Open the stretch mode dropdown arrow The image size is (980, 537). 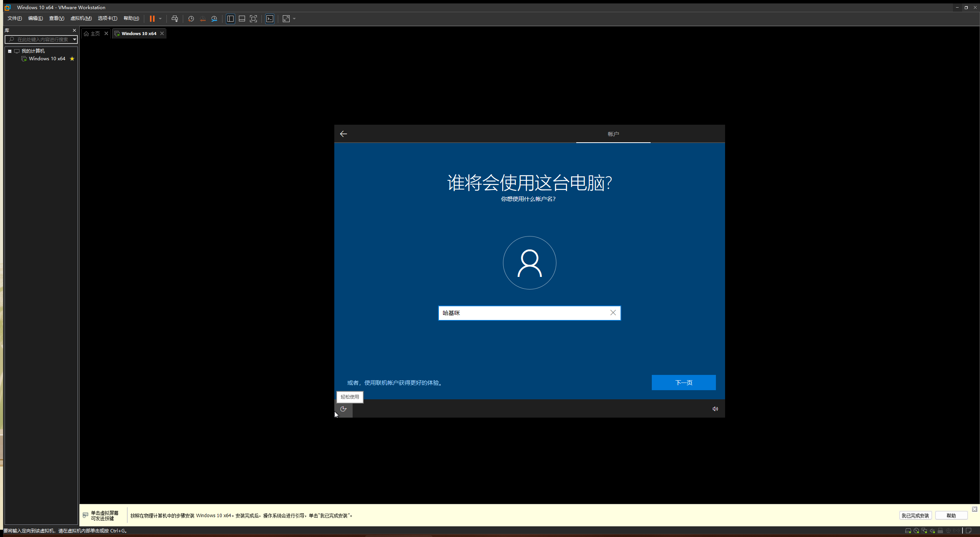[x=293, y=18]
